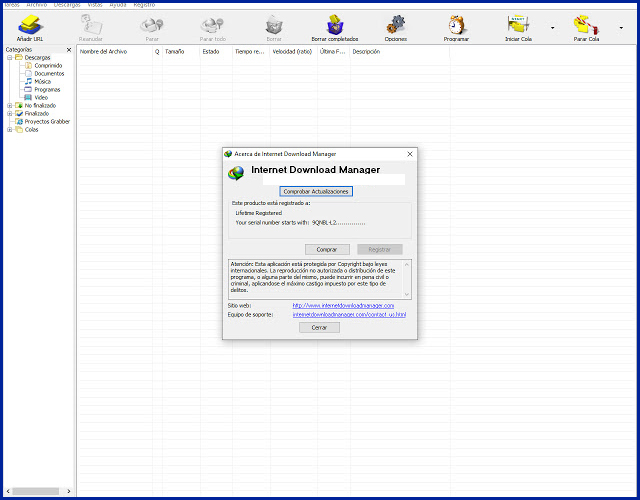The height and width of the screenshot is (500, 640).
Task: Close the Categorías panel with its X
Action: coord(69,50)
